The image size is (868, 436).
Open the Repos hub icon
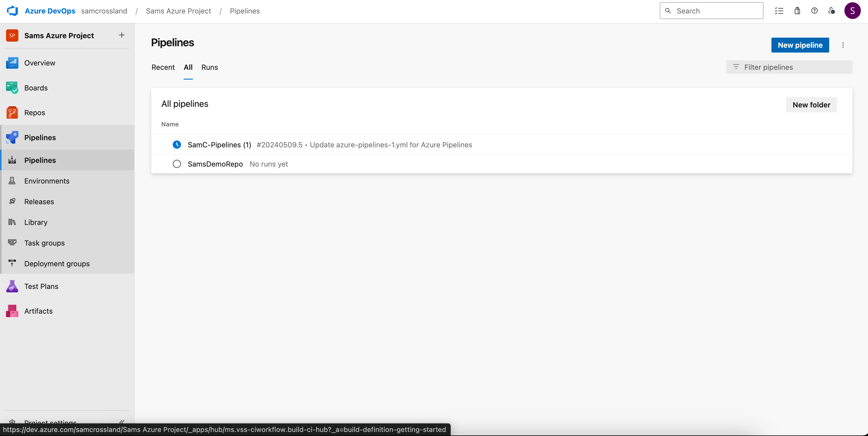tap(12, 113)
